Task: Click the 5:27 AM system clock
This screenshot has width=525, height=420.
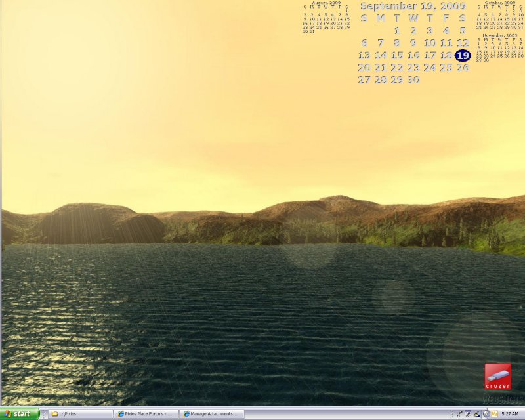Action: (510, 414)
